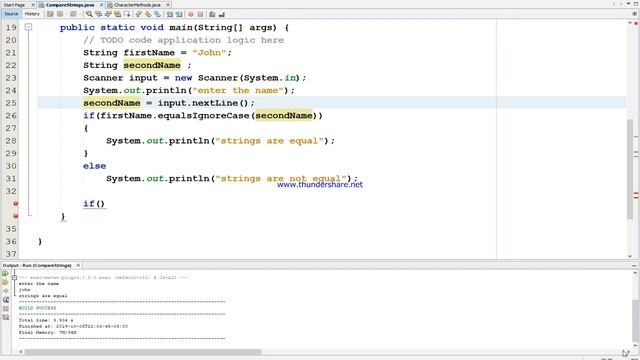
Task: Click the TODO comment on line 20
Action: [183, 40]
